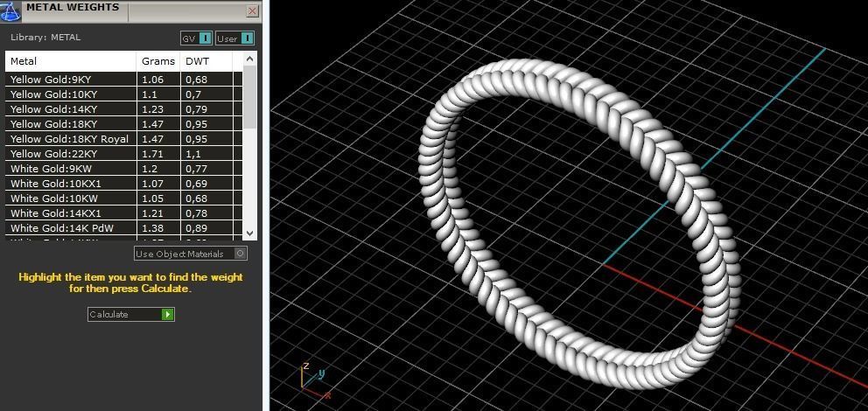Click the metal list scroll up arrow

(x=249, y=58)
